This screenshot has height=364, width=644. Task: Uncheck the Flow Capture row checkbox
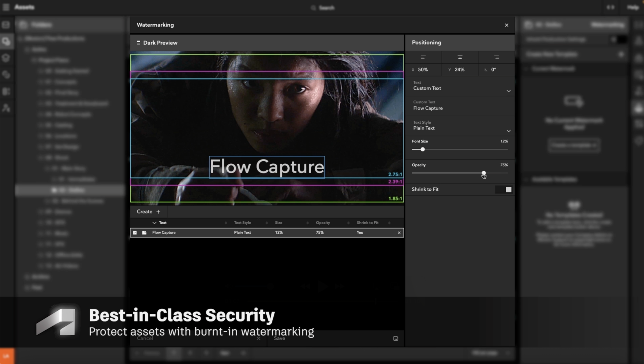[135, 233]
